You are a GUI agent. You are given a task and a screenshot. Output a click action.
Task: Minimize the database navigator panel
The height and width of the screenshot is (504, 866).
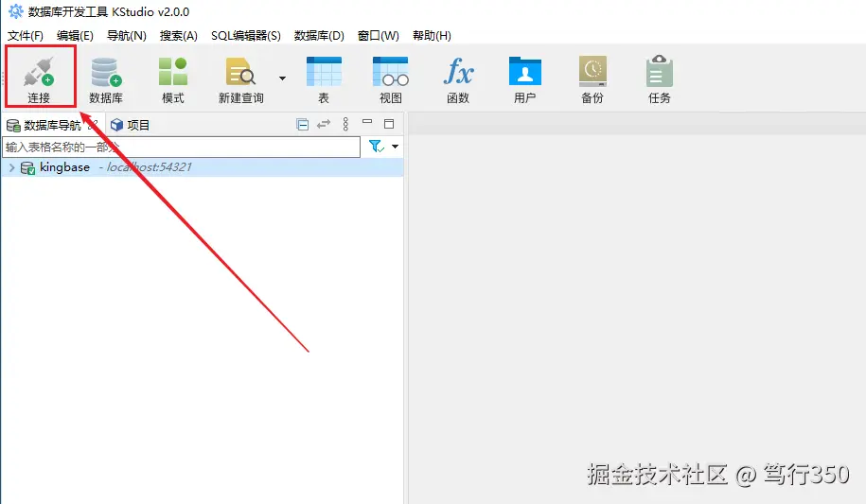point(367,121)
